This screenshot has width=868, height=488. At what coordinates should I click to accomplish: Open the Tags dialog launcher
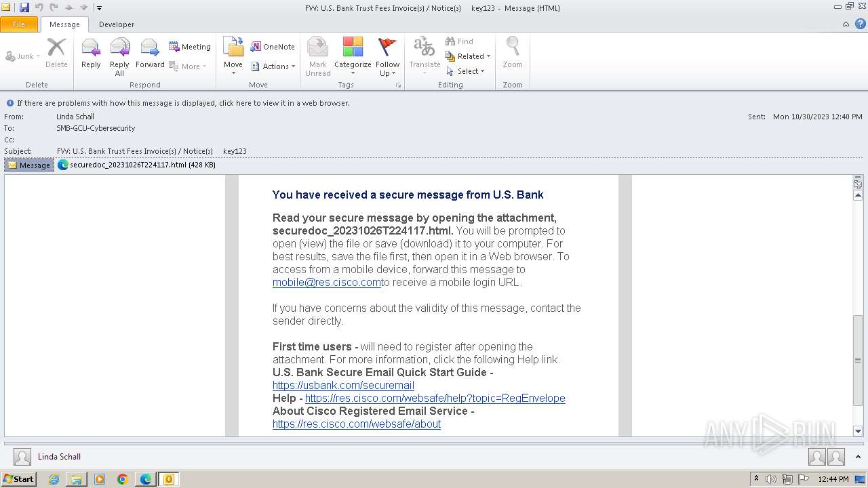point(398,85)
